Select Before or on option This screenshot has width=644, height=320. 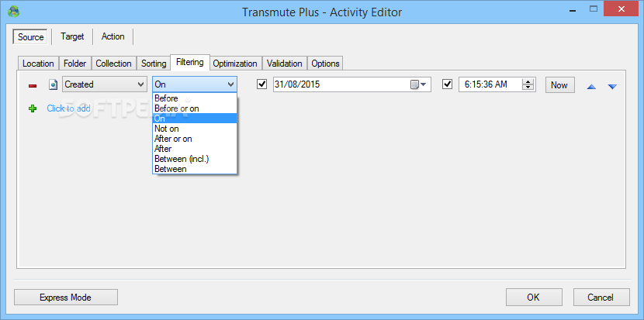pos(195,108)
